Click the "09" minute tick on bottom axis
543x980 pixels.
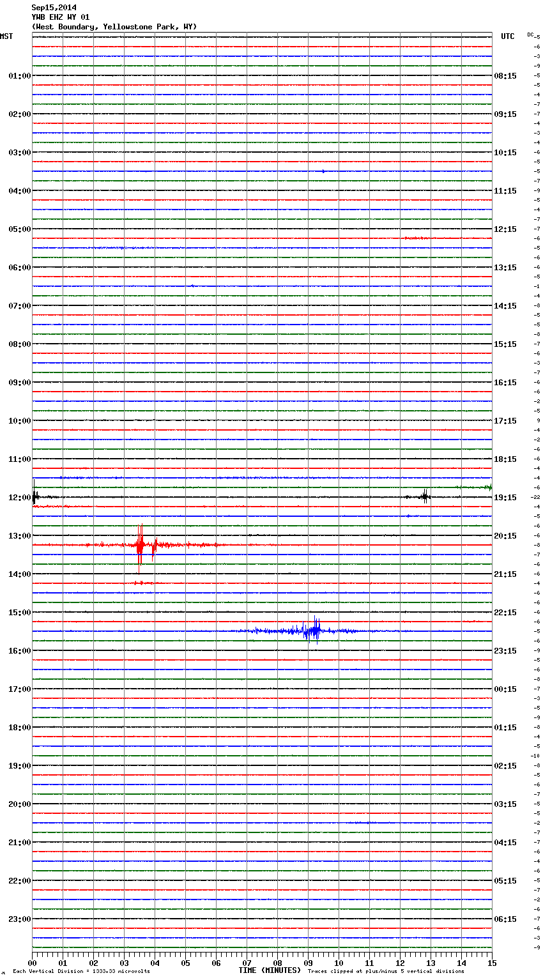pos(308,963)
